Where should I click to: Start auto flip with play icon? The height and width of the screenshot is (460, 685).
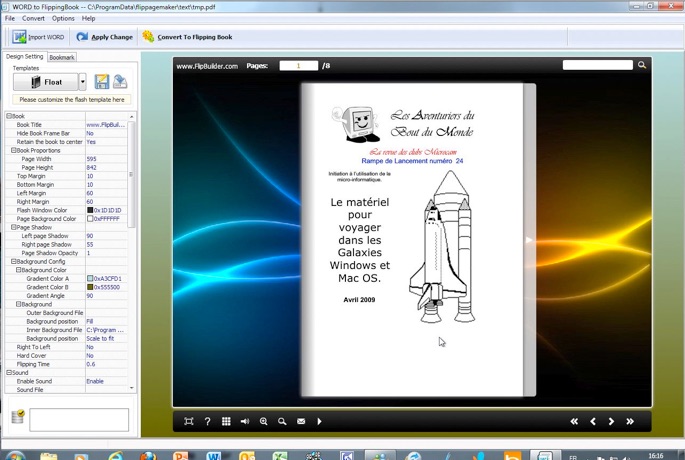coord(319,421)
